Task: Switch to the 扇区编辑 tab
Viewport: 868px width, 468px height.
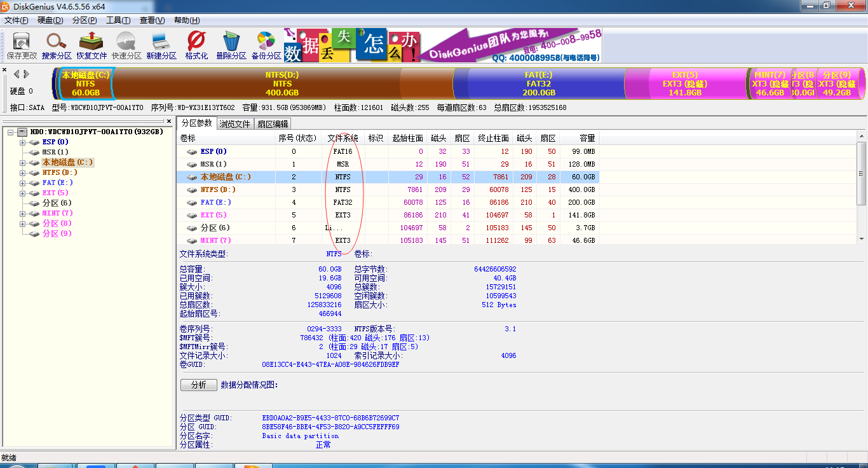Action: (x=273, y=124)
